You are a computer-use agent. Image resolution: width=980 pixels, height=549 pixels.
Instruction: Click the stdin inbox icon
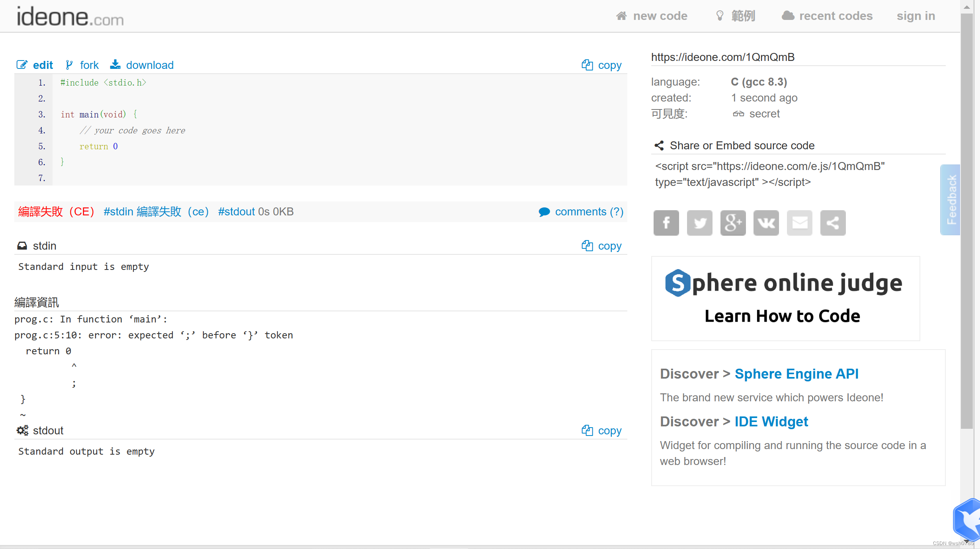coord(22,246)
